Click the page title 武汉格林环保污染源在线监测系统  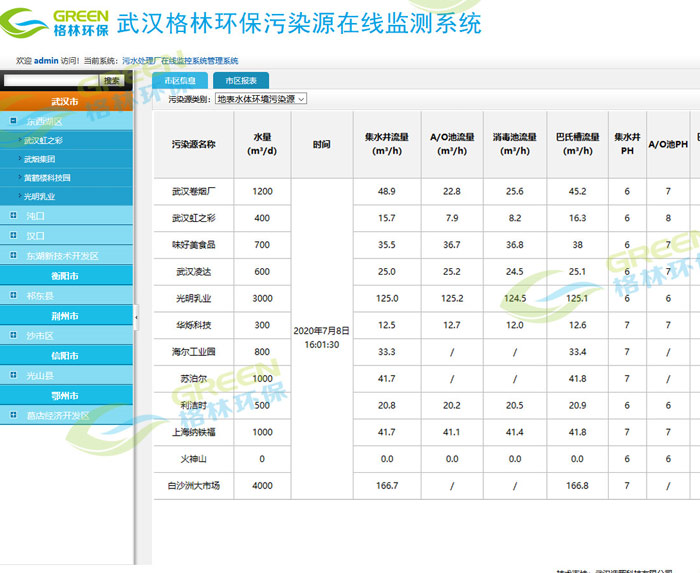point(300,23)
